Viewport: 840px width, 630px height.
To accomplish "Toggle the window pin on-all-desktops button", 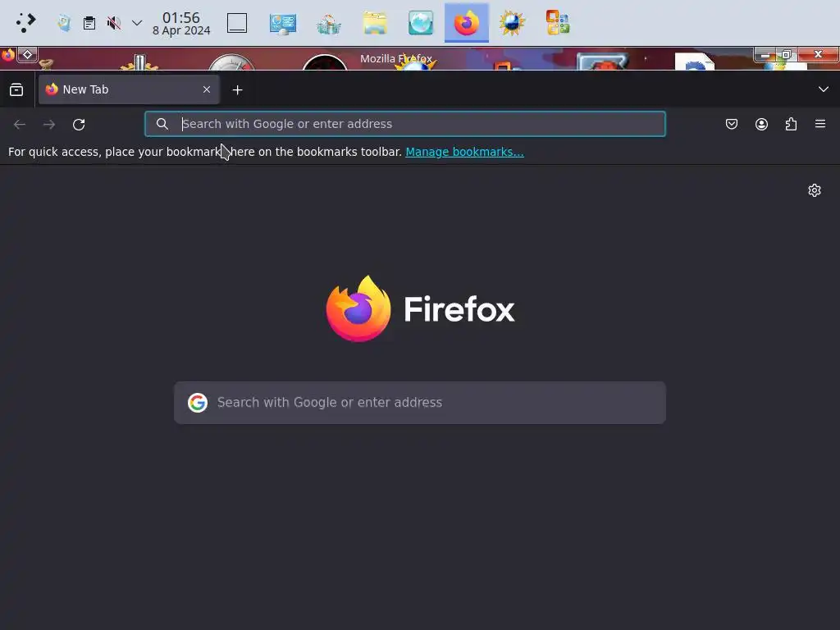I will 27,55.
